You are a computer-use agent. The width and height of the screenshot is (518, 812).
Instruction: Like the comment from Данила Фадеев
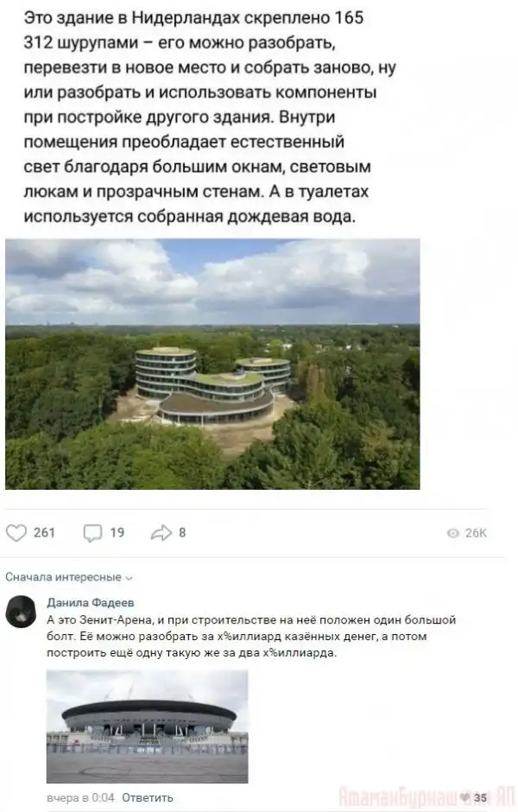point(465,797)
